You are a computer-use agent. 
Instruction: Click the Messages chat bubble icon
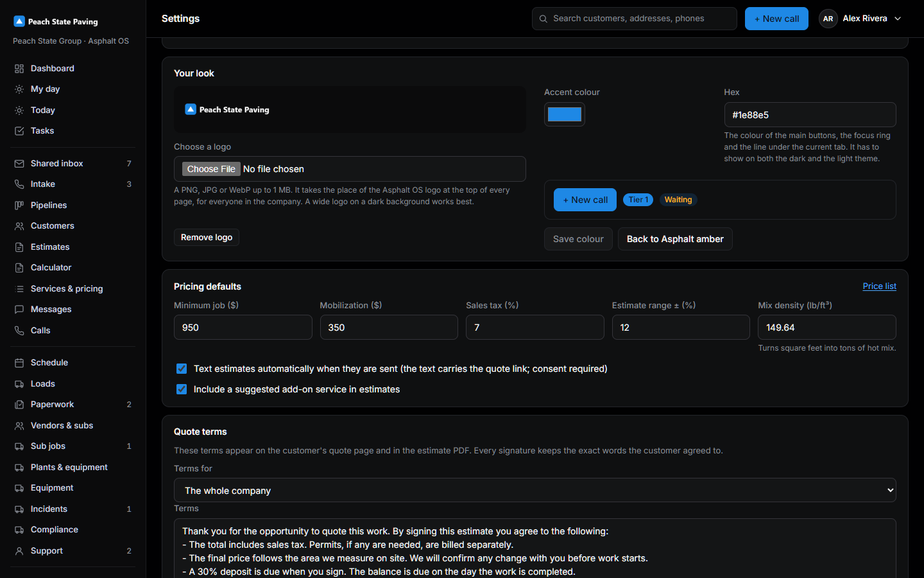(19, 310)
